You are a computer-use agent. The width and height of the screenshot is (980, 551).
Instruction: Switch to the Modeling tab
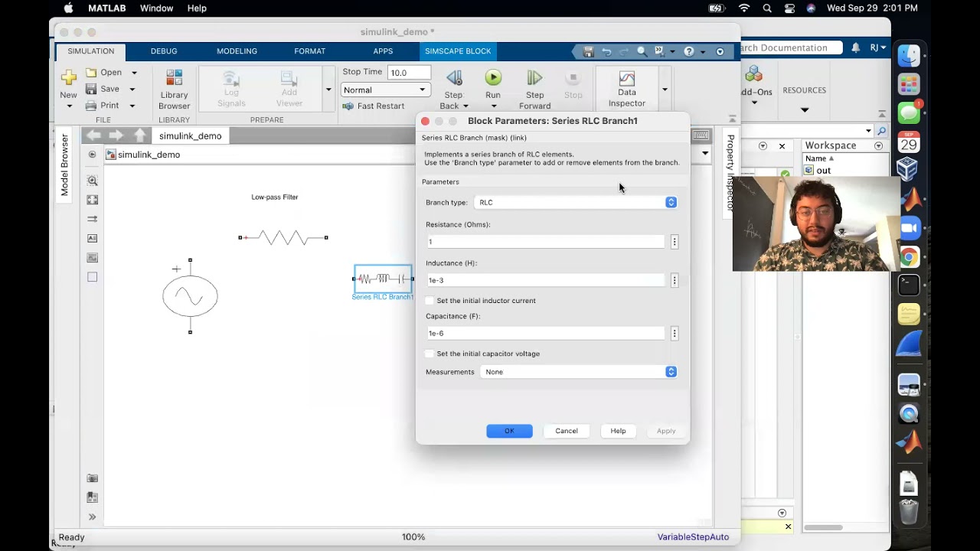point(237,51)
